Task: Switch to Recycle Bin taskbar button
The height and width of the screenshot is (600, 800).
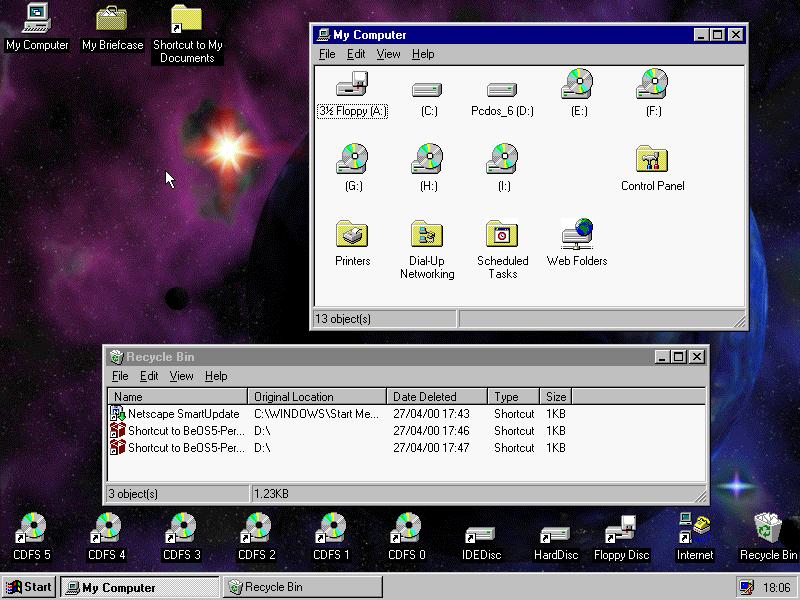Action: [x=303, y=587]
